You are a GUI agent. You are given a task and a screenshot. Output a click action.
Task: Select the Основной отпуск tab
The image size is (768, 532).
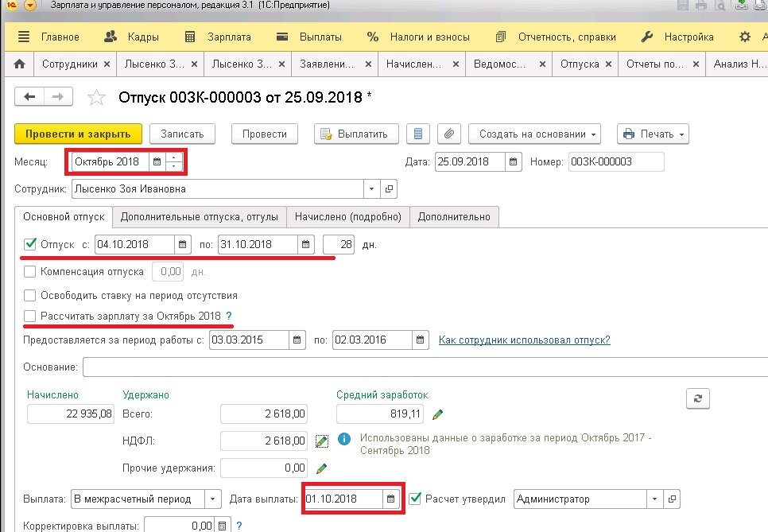[64, 217]
